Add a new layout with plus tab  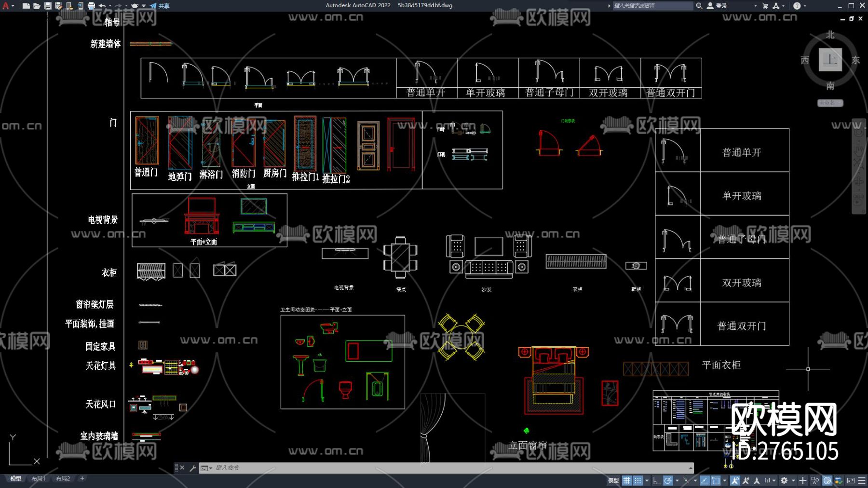tap(82, 478)
